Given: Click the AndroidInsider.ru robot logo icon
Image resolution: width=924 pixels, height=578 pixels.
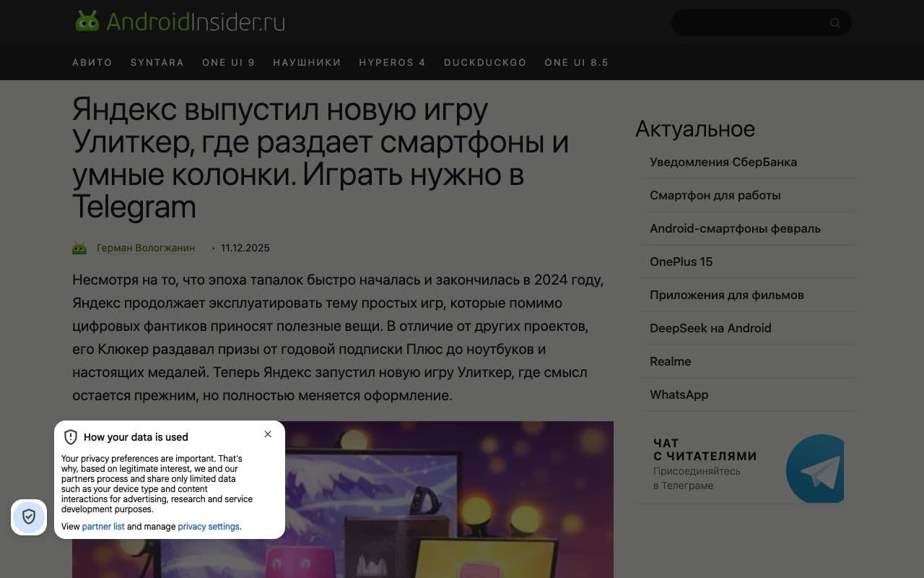Looking at the screenshot, I should (x=87, y=21).
